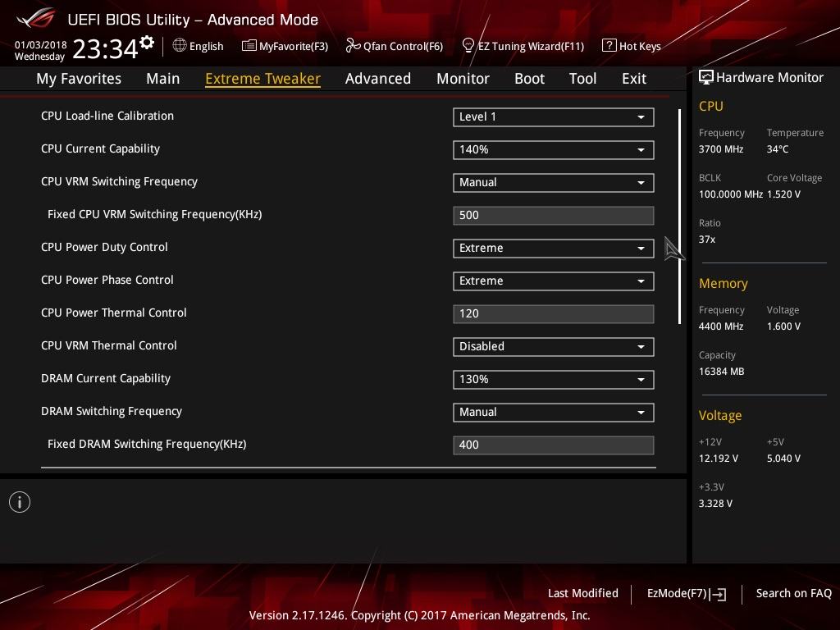
Task: Open clock settings gear icon
Action: click(x=147, y=43)
